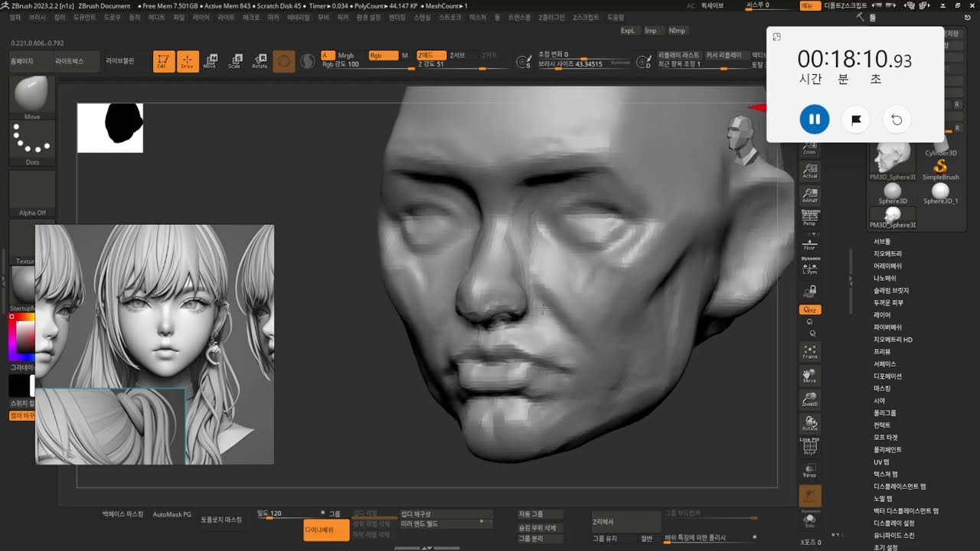Toggle L.Sym local symmetry
This screenshot has height=551, width=980.
(x=810, y=266)
